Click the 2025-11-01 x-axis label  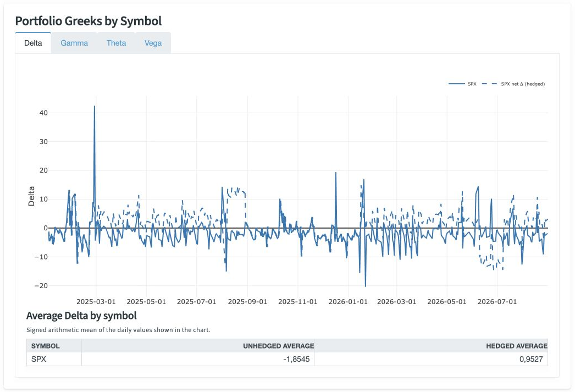click(297, 301)
